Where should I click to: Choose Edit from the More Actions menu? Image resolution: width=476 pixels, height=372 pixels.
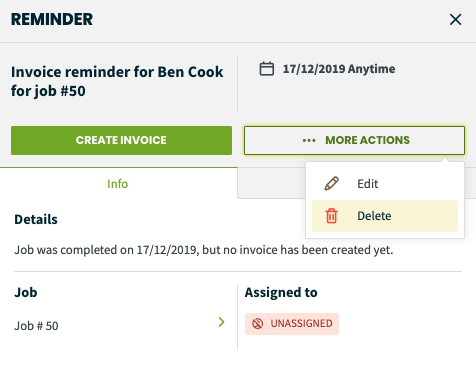click(x=385, y=184)
